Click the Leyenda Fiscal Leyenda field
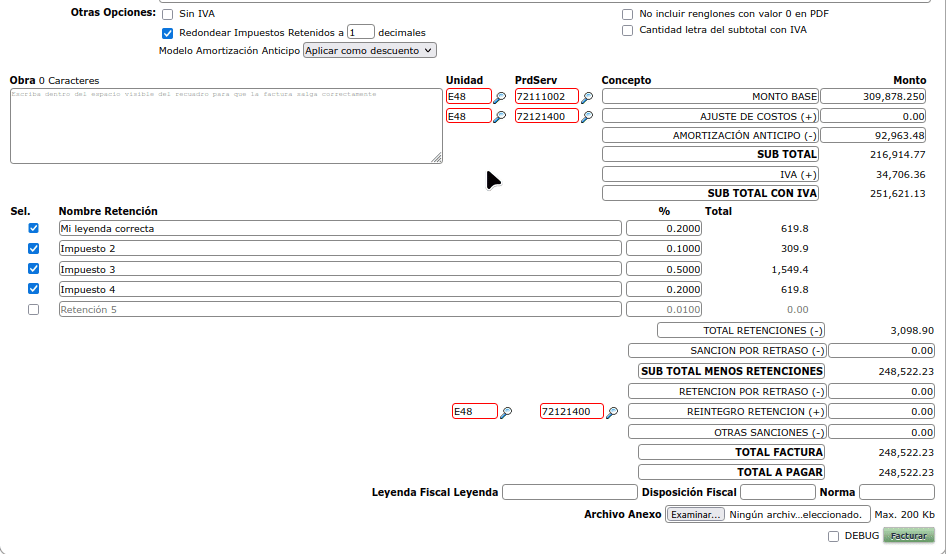Viewport: 946px width, 554px height. pos(570,492)
